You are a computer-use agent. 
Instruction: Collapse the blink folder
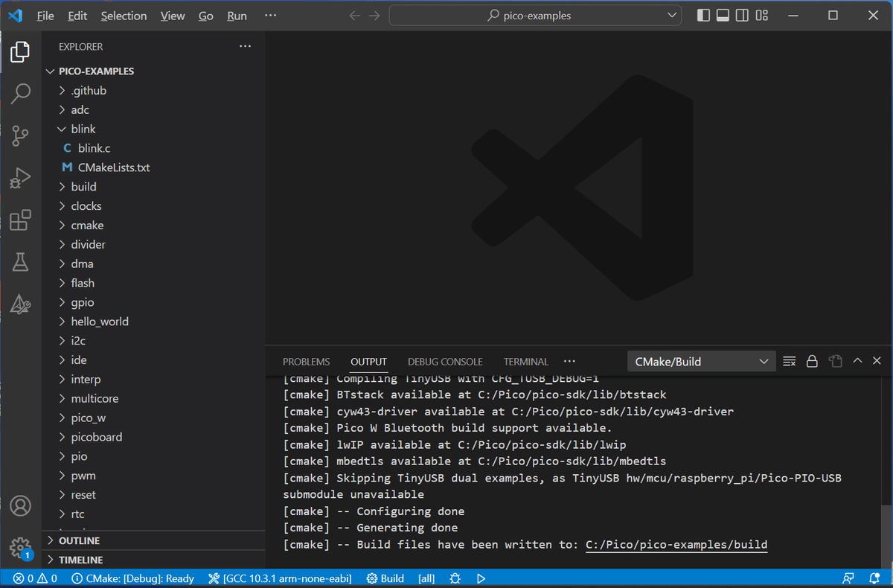153,130
